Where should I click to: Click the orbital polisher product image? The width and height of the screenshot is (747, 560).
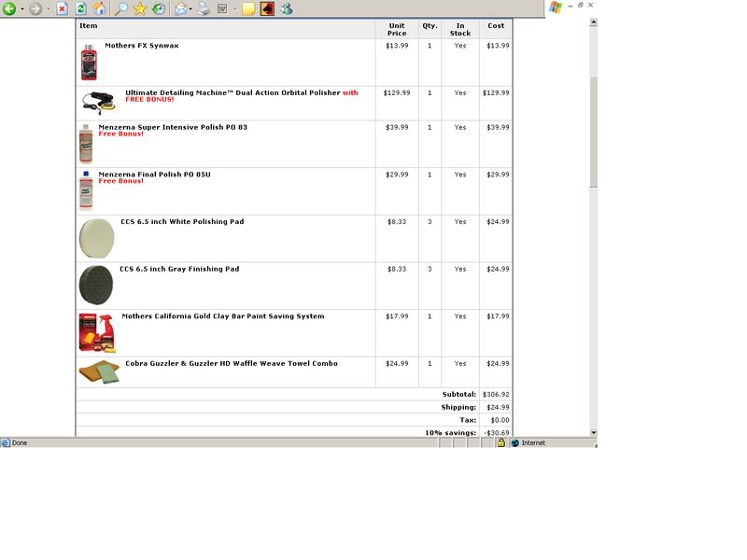click(99, 103)
